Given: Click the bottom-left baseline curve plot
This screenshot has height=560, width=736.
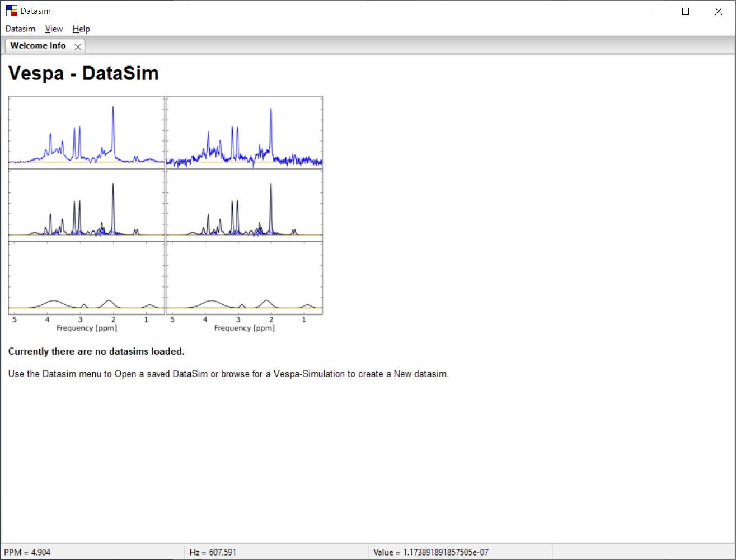Looking at the screenshot, I should [x=87, y=278].
